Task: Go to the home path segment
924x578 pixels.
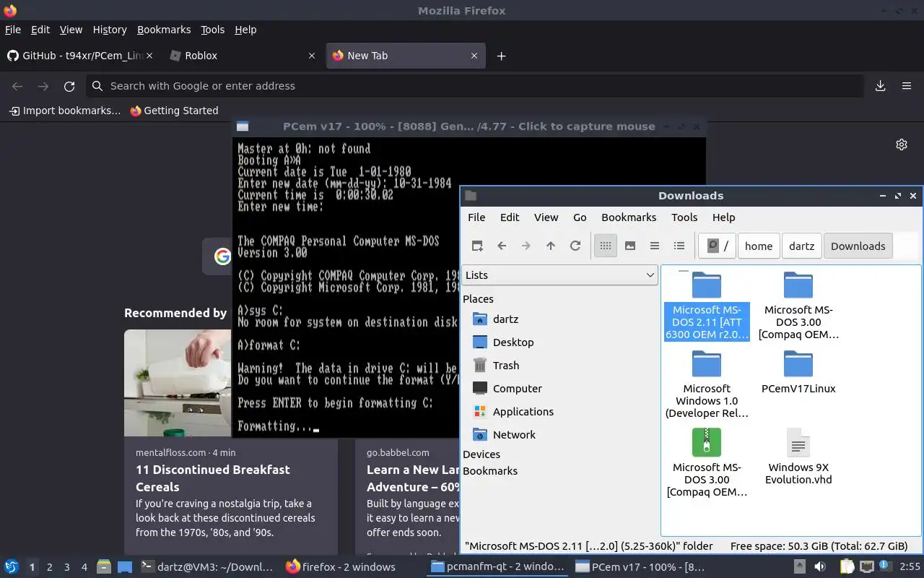Action: click(759, 246)
